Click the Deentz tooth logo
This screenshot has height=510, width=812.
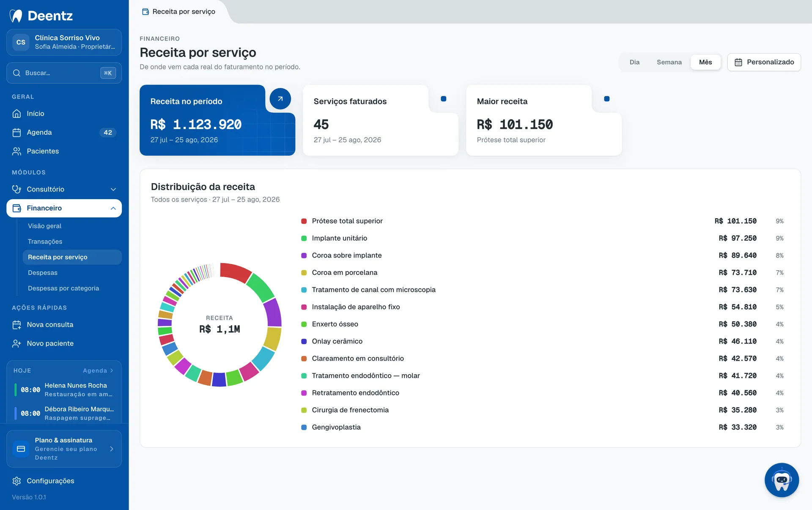[16, 16]
